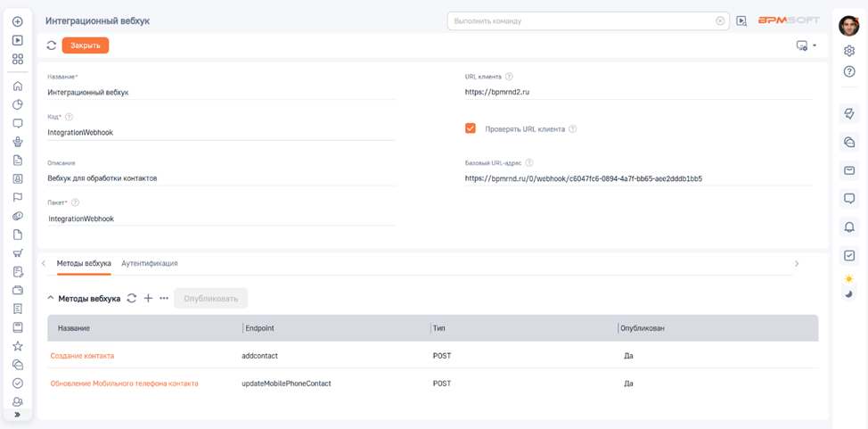868x429 pixels.
Task: Switch to the Аутентификация tab
Action: 149,264
